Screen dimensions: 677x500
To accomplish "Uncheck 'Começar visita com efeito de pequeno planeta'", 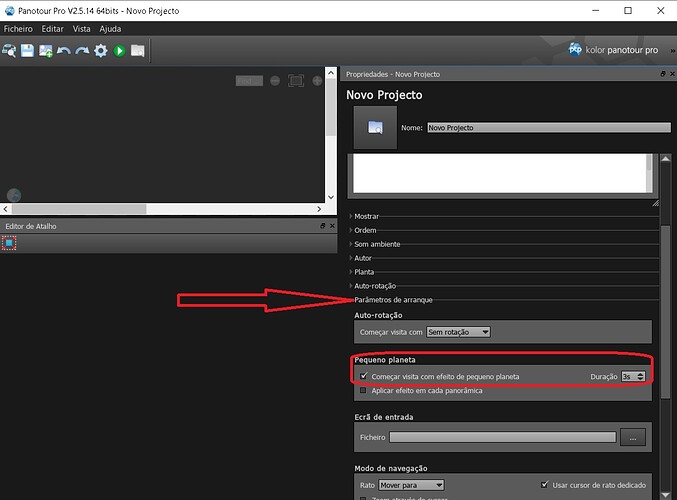I will (364, 376).
